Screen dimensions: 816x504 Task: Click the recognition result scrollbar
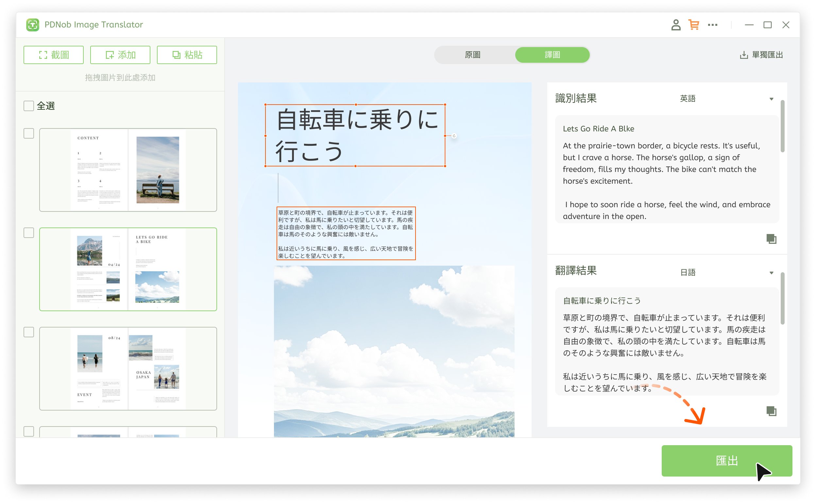782,127
